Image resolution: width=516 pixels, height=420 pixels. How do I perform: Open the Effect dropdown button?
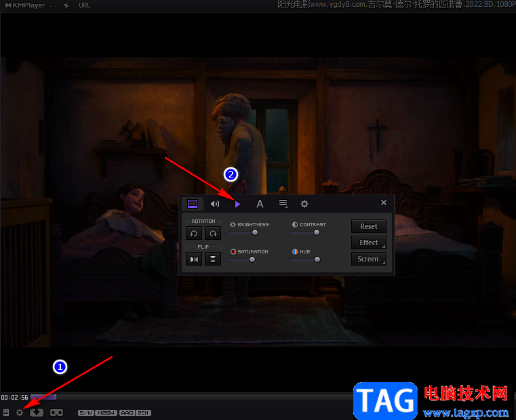[369, 243]
